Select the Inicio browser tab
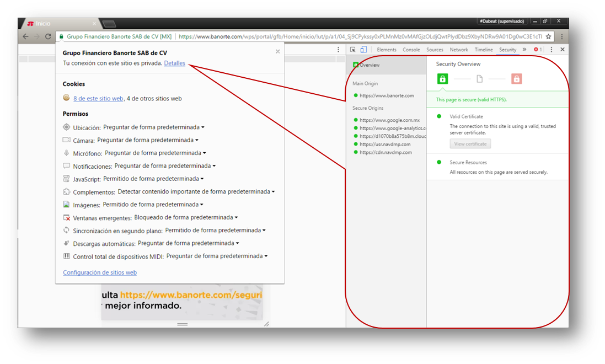This screenshot has width=605, height=364. click(62, 24)
